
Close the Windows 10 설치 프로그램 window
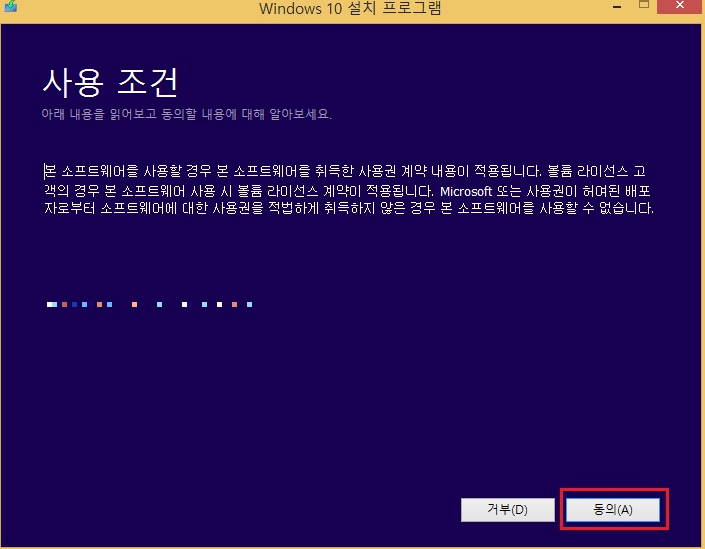point(680,6)
